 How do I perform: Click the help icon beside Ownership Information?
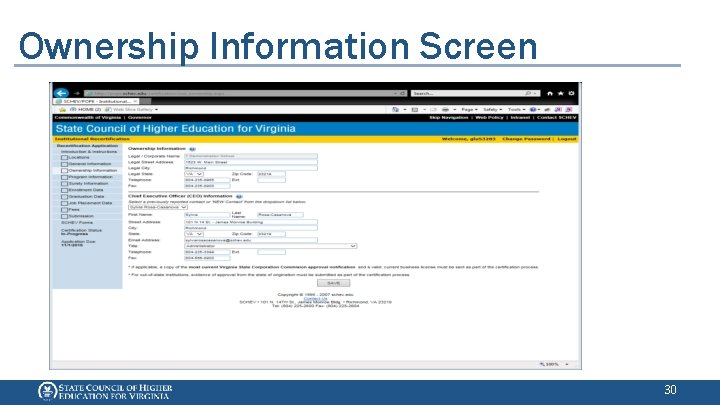click(192, 149)
